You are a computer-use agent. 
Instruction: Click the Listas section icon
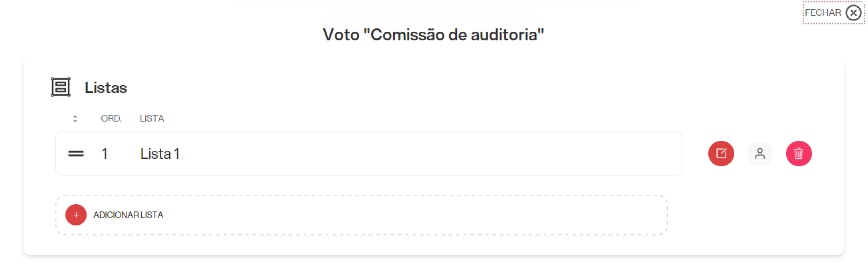click(x=61, y=87)
